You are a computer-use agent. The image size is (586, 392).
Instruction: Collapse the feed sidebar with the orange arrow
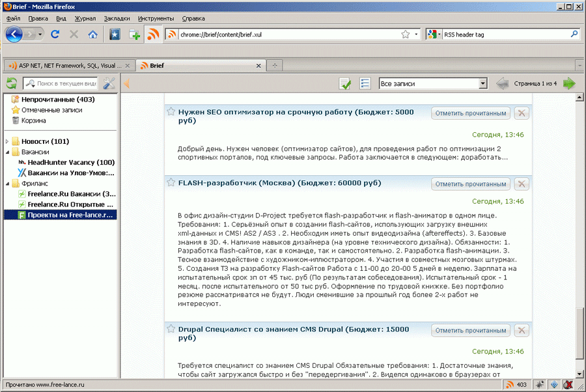click(127, 83)
